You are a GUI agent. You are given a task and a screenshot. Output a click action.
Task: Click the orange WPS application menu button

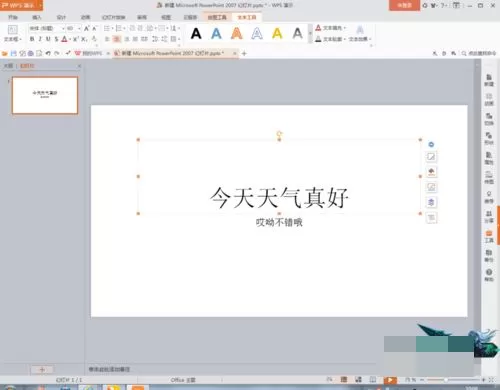21,5
